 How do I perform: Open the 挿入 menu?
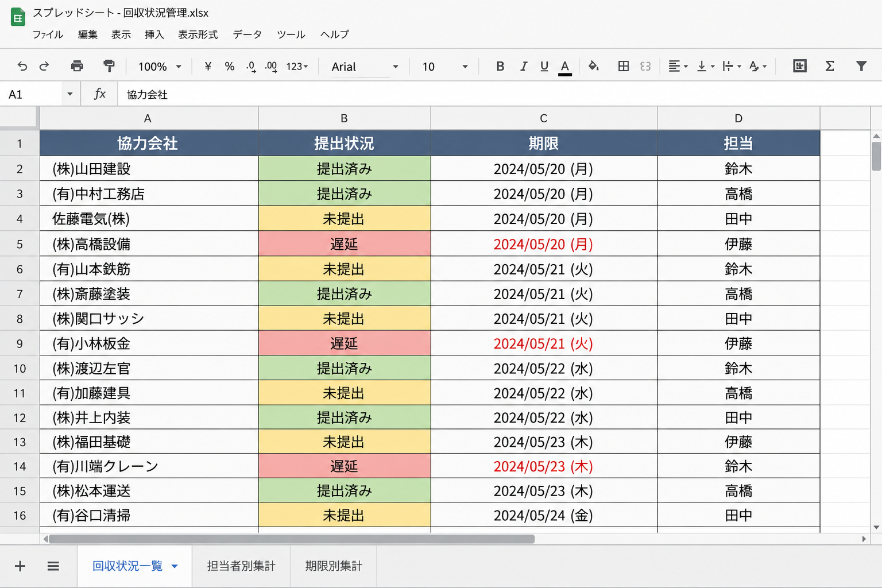154,34
